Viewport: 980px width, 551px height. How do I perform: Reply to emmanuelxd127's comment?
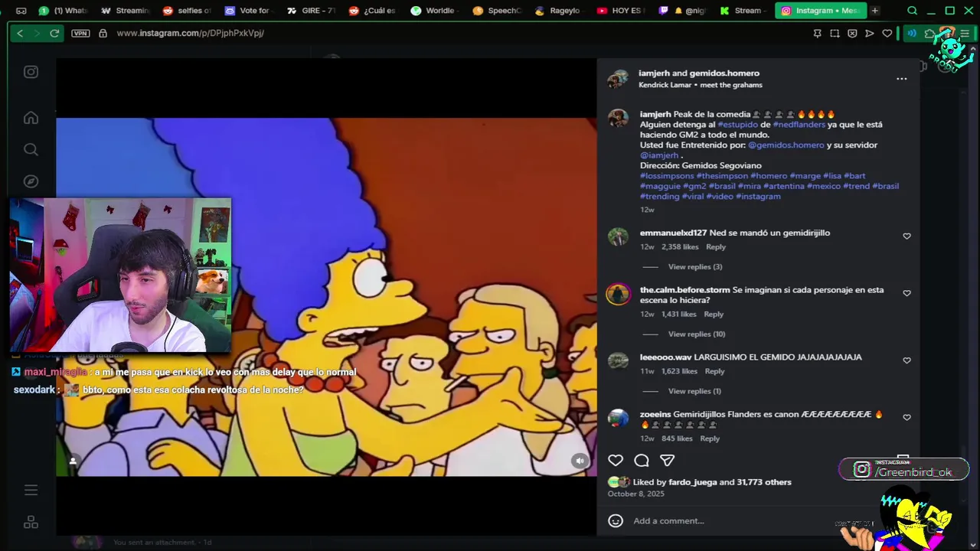pos(716,247)
